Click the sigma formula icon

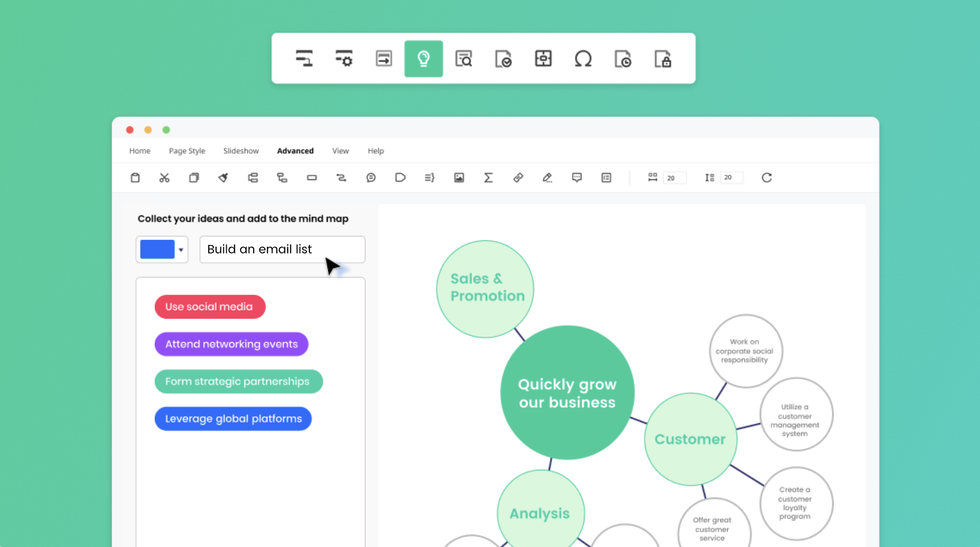click(488, 178)
